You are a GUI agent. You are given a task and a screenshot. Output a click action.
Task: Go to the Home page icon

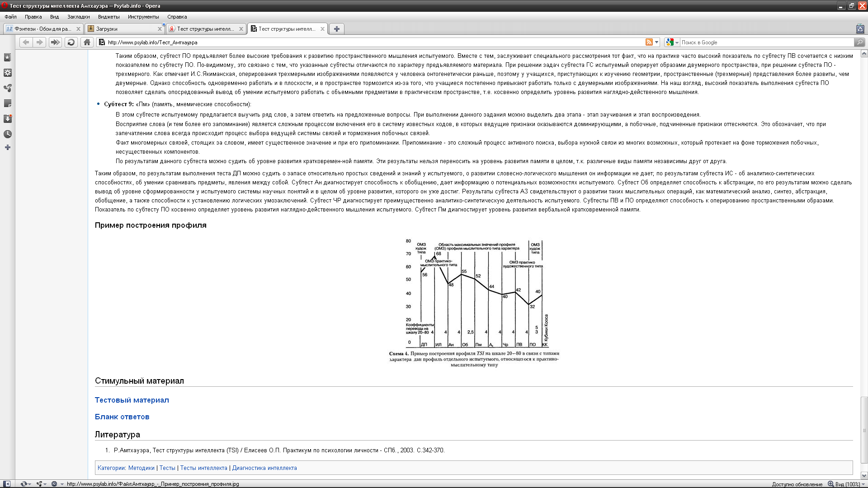pos(87,42)
